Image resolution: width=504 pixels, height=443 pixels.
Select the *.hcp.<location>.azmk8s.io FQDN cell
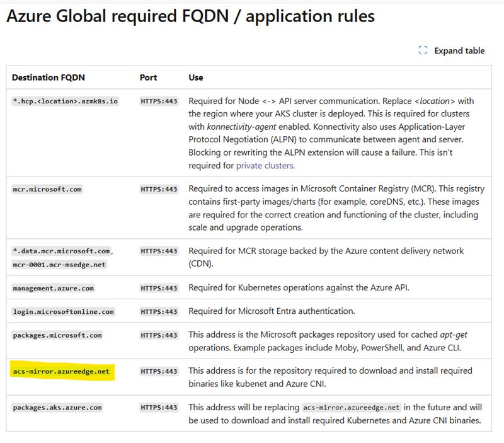tap(66, 101)
